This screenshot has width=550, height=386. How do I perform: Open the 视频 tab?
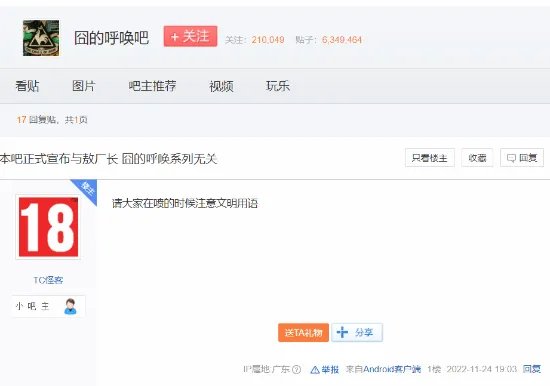(221, 86)
